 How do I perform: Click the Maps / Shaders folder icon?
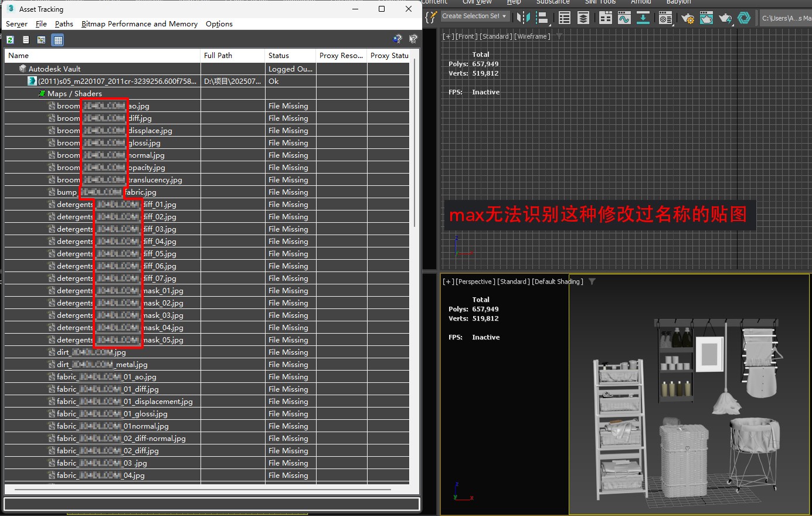tap(42, 93)
